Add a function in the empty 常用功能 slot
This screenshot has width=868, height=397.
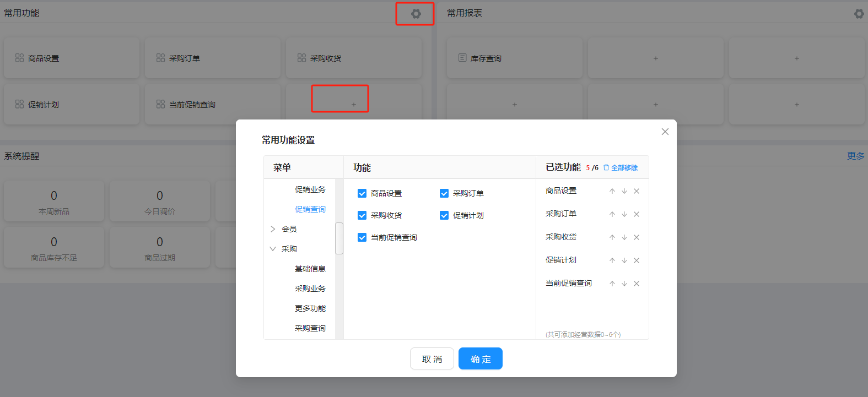pyautogui.click(x=354, y=105)
